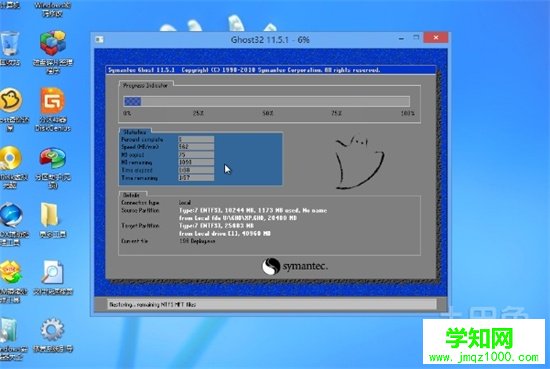Click the Time elapsed value field
Screen dimensions: 550x369
(x=196, y=170)
